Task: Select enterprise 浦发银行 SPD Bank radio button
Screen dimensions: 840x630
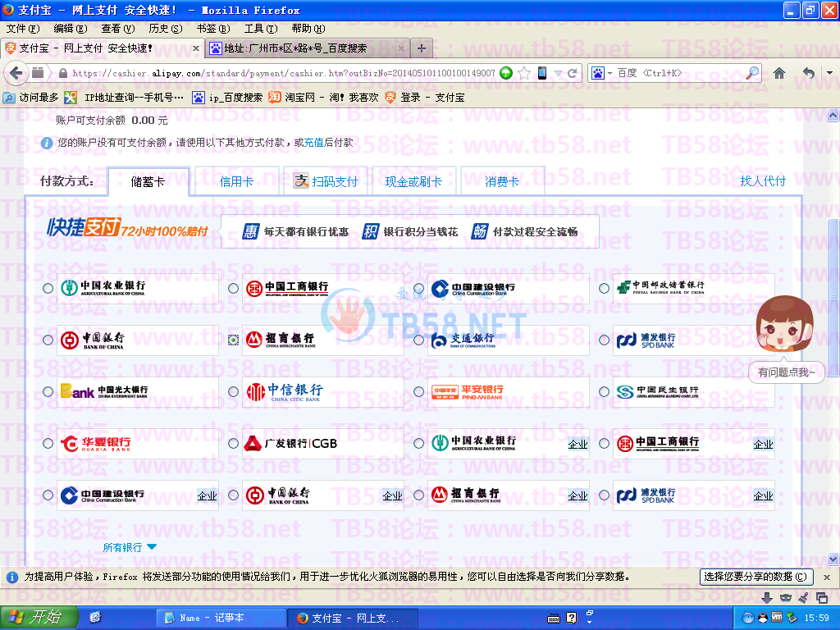Action: point(604,495)
